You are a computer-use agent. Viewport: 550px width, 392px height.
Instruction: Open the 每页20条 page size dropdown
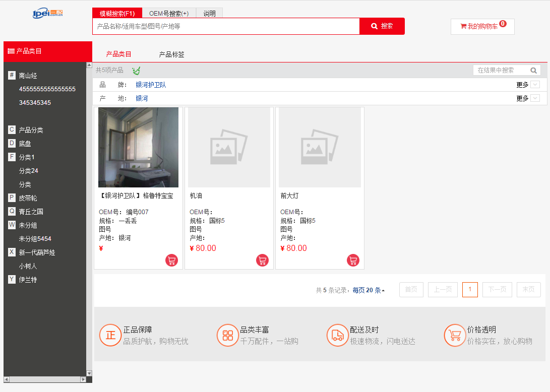click(369, 290)
